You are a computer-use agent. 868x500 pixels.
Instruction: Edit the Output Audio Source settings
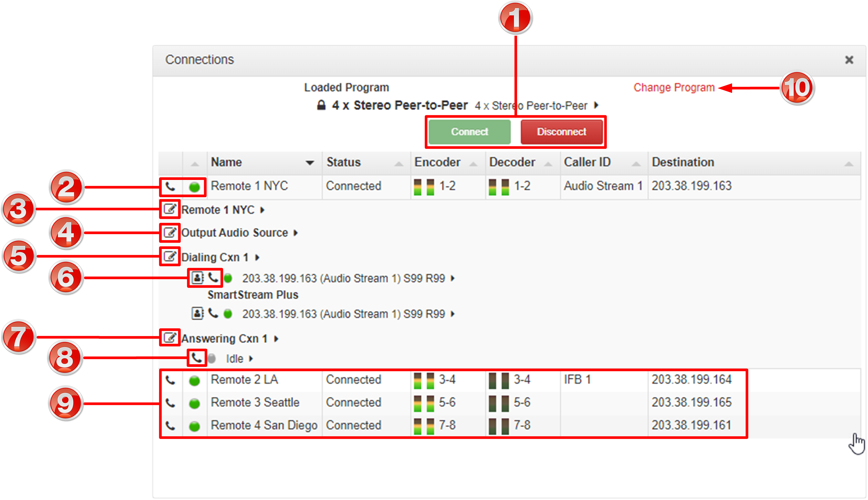pos(170,233)
